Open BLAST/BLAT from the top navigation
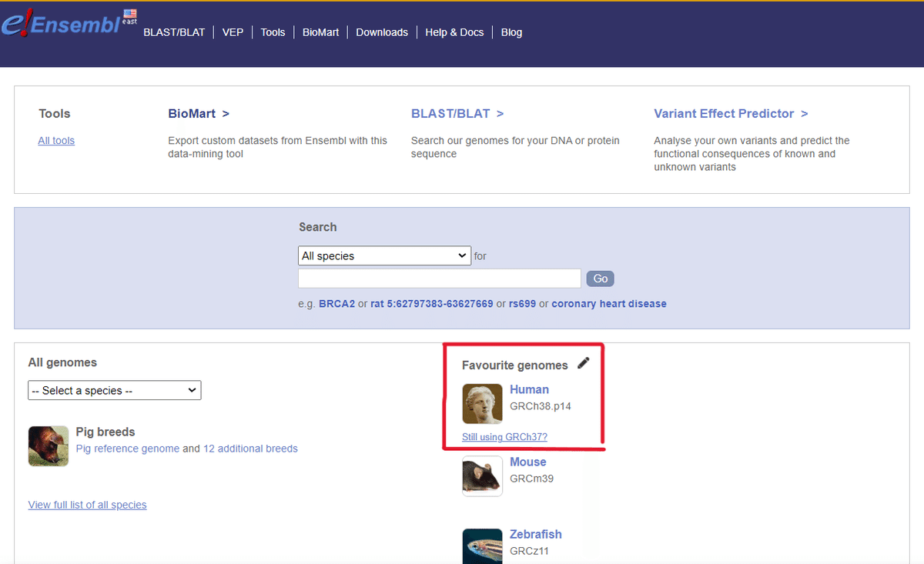The image size is (924, 564). [174, 32]
